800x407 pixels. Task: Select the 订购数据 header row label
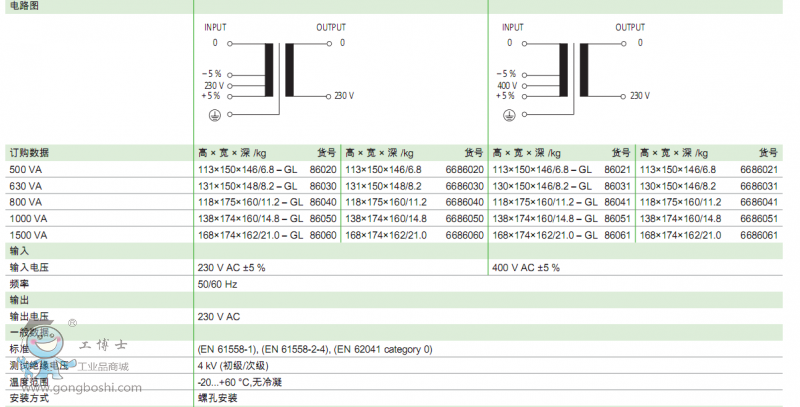[x=29, y=153]
